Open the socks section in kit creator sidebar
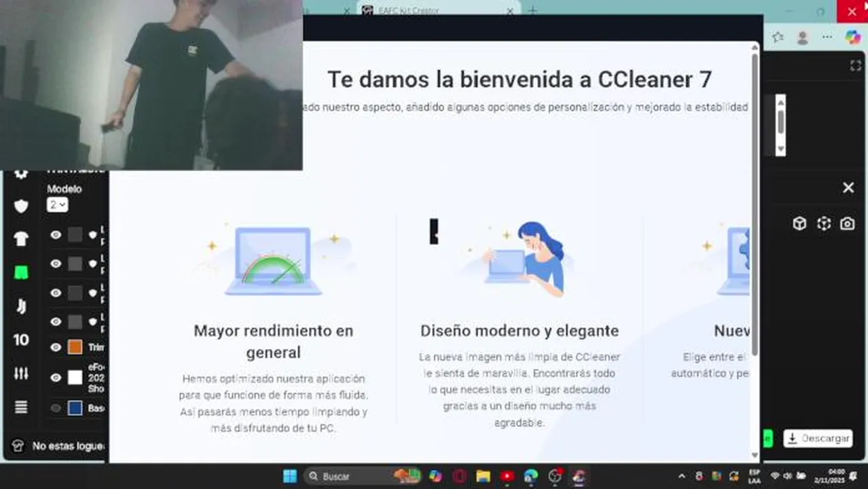 21,306
